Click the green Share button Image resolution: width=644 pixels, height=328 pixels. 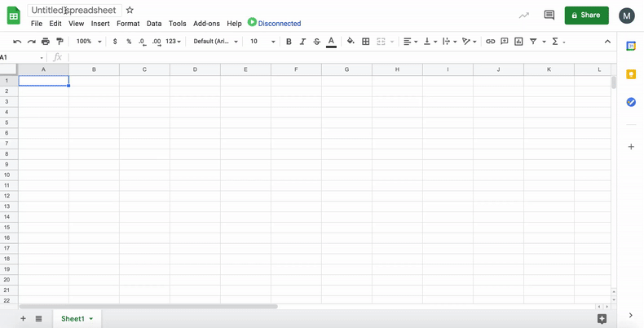coord(586,15)
